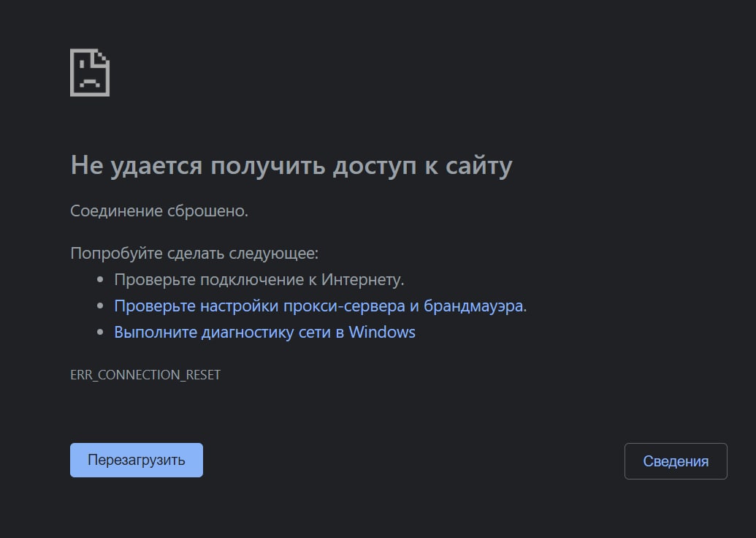Image resolution: width=756 pixels, height=538 pixels.
Task: Click the sad page error icon
Action: click(89, 72)
